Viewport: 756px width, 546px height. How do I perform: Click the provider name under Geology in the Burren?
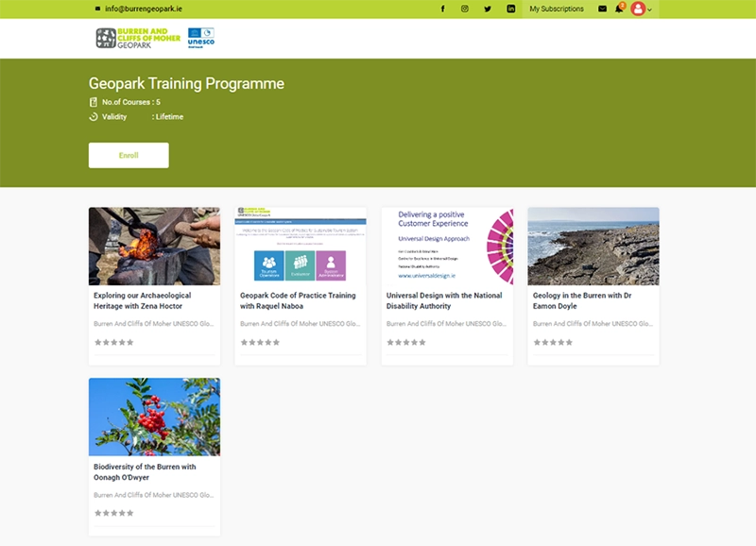point(593,324)
